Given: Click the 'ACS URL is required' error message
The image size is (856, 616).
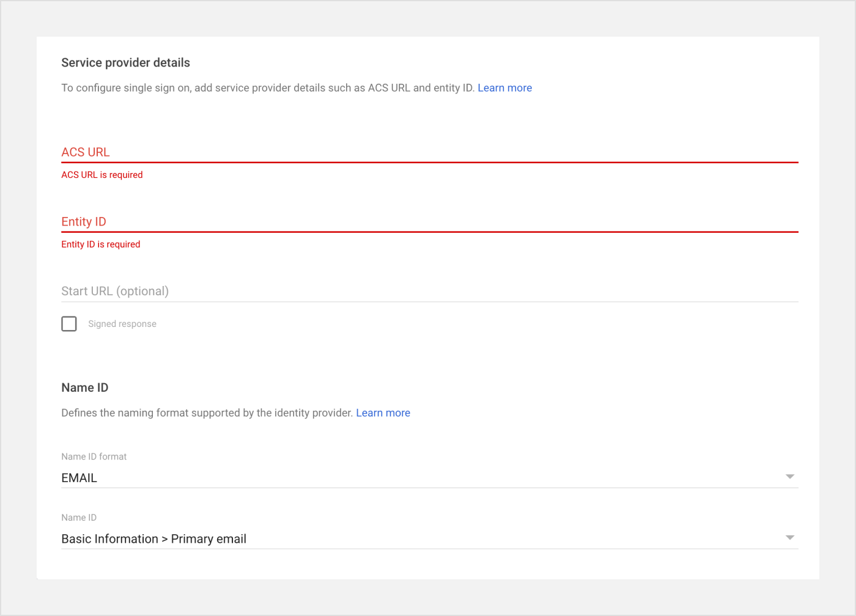Looking at the screenshot, I should (x=102, y=175).
